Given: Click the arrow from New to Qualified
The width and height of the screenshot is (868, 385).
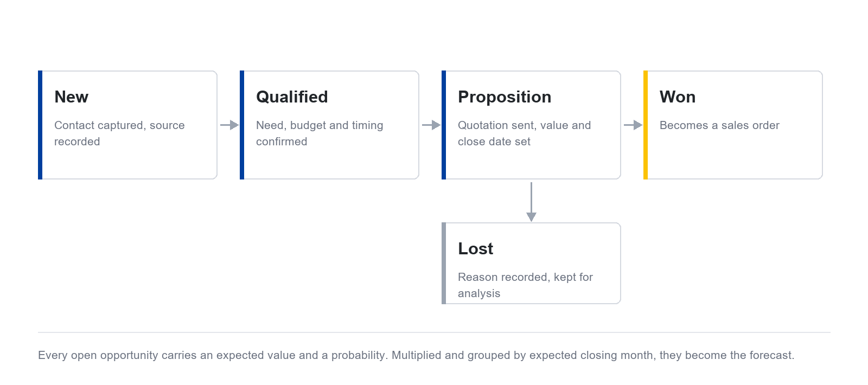Looking at the screenshot, I should click(x=229, y=125).
